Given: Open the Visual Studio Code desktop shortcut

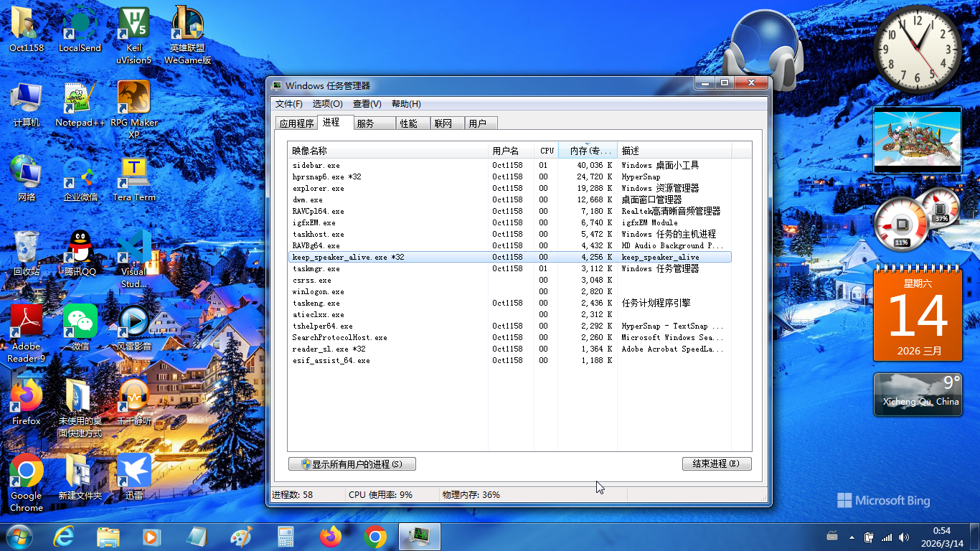Looking at the screenshot, I should tap(133, 248).
